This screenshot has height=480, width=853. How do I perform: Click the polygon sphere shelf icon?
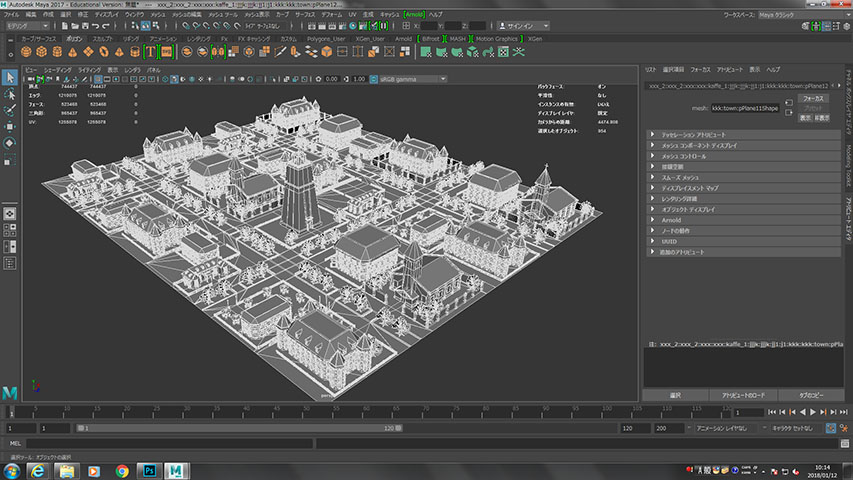pos(28,51)
